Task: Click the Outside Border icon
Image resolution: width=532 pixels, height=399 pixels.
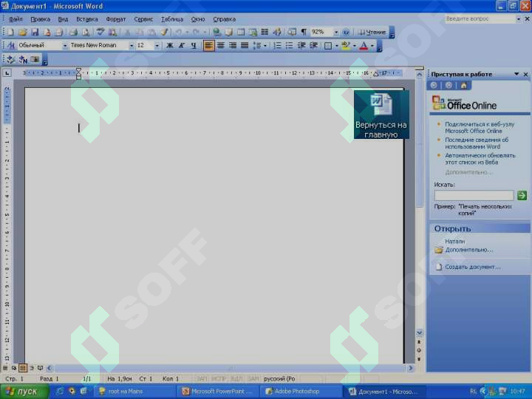Action: [x=328, y=46]
